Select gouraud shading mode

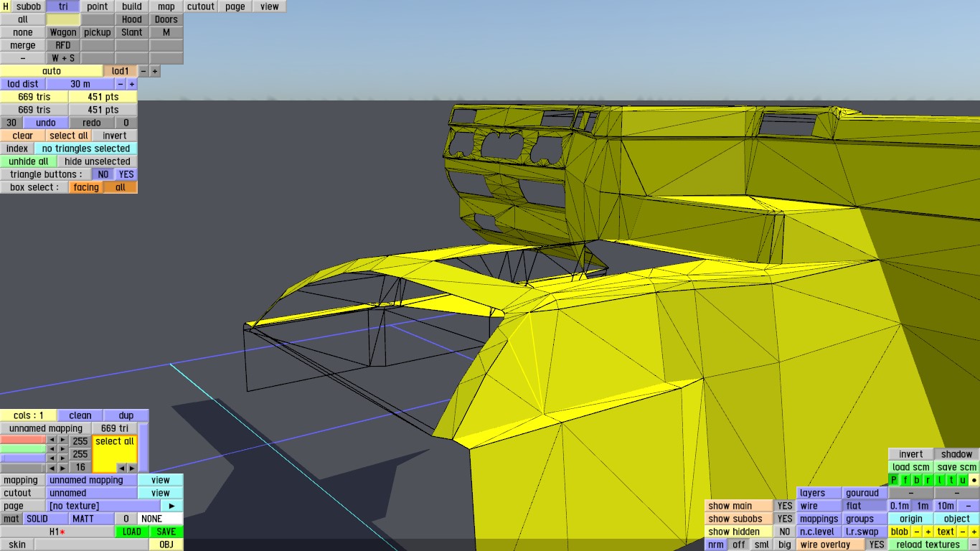pos(865,493)
